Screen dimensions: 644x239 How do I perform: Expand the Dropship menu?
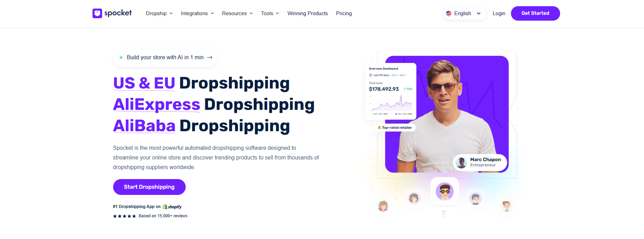tap(159, 13)
